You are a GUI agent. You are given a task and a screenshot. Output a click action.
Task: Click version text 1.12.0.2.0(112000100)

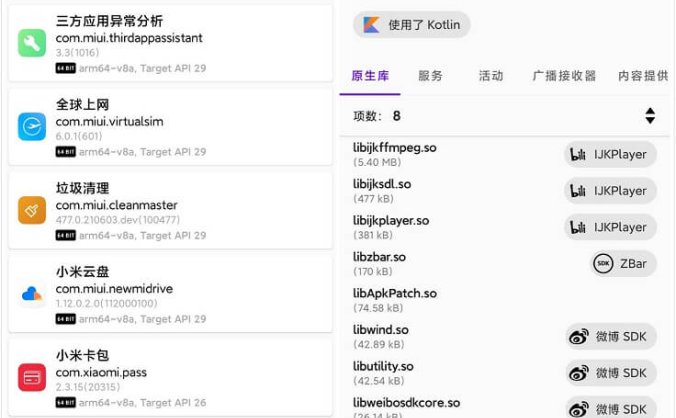tap(106, 303)
